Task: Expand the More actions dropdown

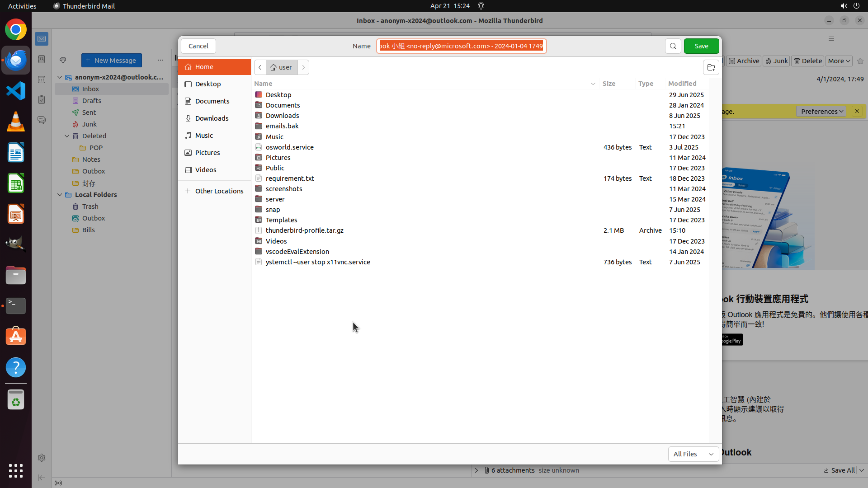Action: pyautogui.click(x=839, y=61)
